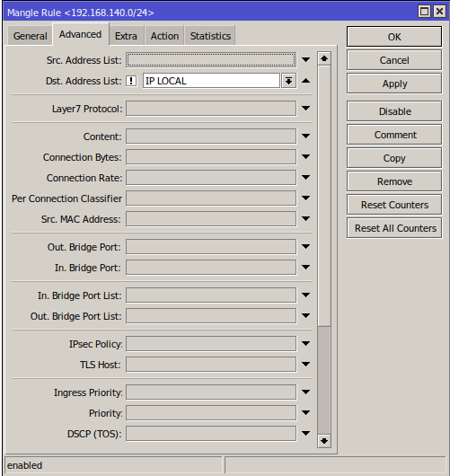Remove the mangle rule
The width and height of the screenshot is (450, 476).
click(394, 181)
